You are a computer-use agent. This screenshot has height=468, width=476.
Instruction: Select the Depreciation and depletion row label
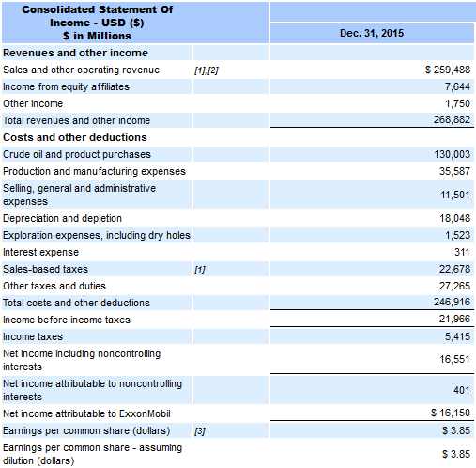pyautogui.click(x=62, y=218)
